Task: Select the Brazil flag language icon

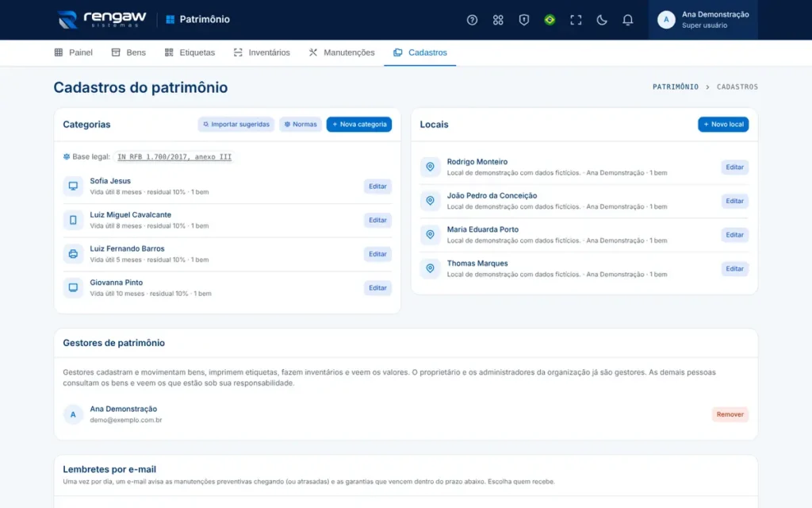Action: coord(550,20)
